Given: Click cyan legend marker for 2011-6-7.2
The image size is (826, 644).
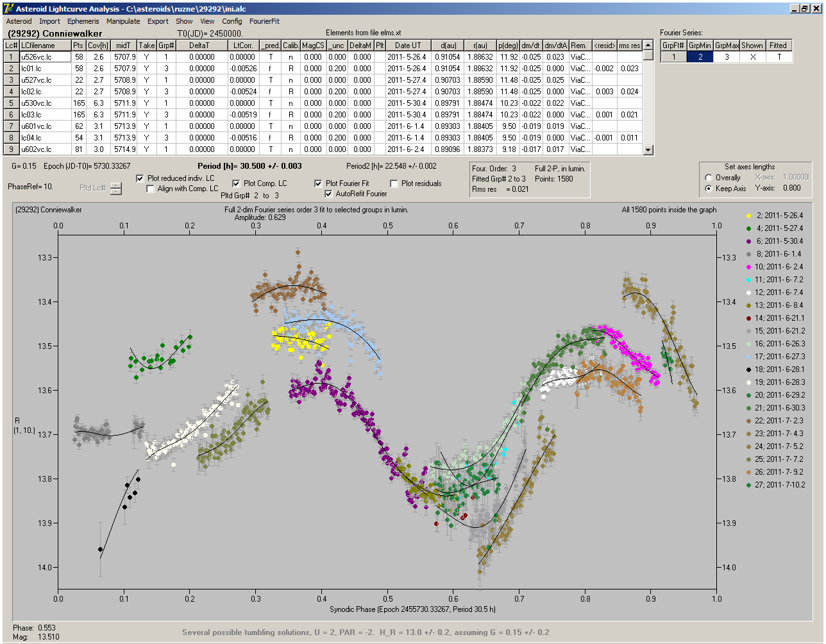Looking at the screenshot, I should click(x=748, y=280).
